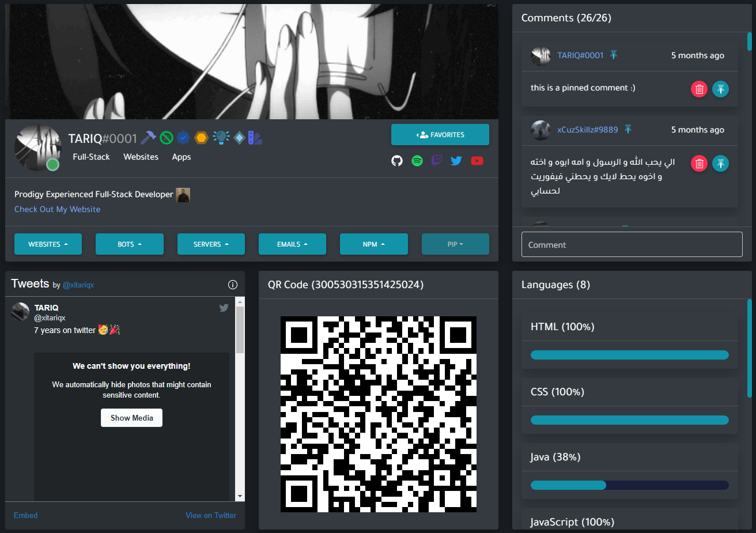Click TARIQ's profile avatar
Screen dimensions: 756x533
point(37,148)
